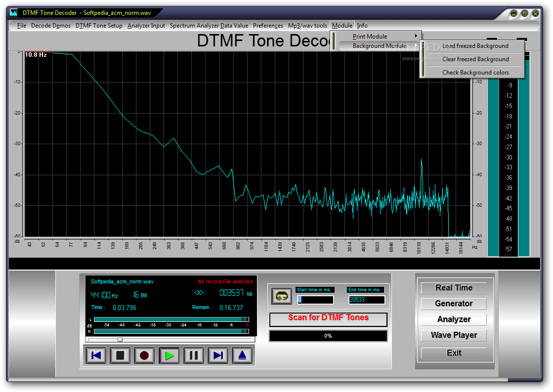The image size is (553, 392).
Task: Choose Check Background colors
Action: (x=475, y=73)
